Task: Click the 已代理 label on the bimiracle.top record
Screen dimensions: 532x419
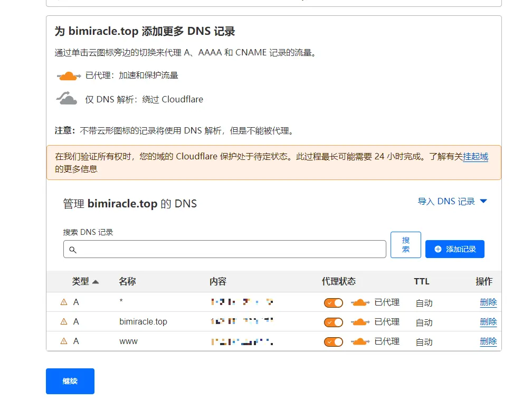Action: 387,321
